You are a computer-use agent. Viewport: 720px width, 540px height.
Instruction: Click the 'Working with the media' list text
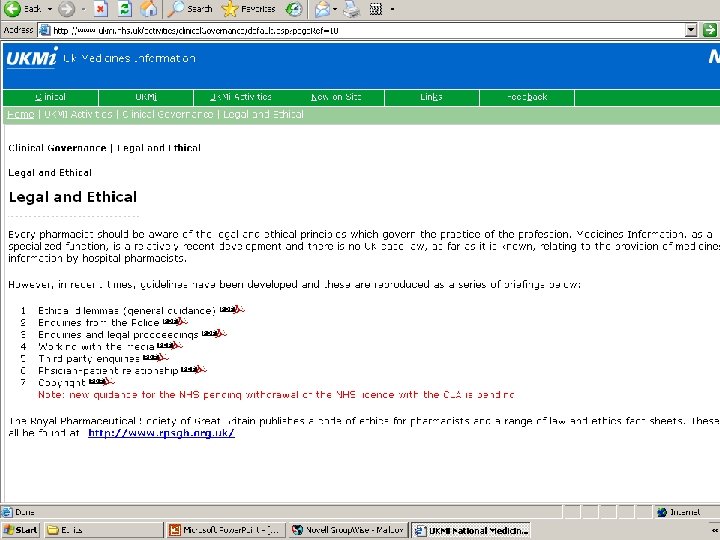pos(96,347)
